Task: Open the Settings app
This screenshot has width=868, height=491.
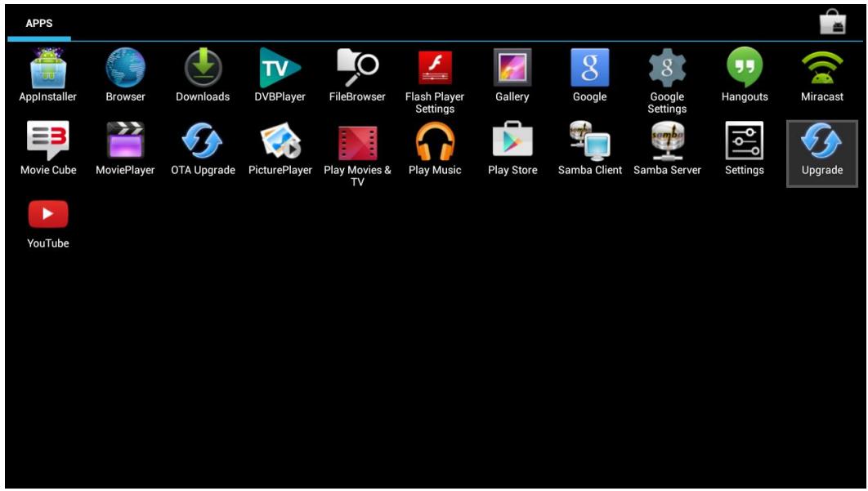Action: [x=745, y=149]
